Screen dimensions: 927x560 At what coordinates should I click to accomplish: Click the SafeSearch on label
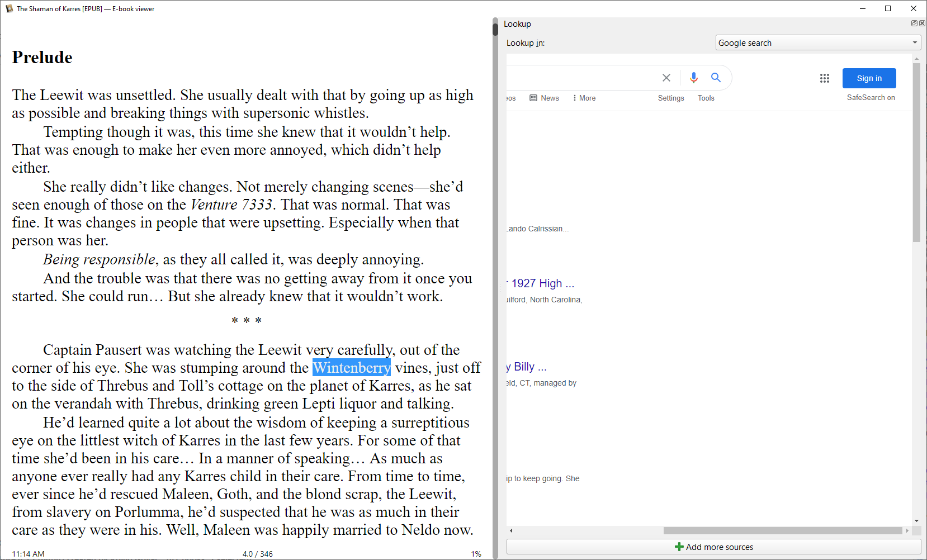point(871,97)
